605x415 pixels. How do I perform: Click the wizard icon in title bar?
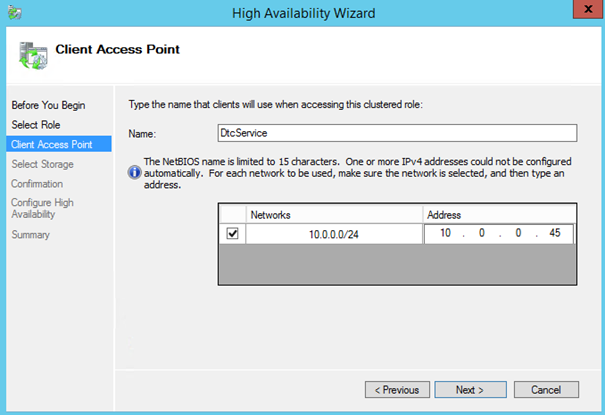tap(13, 12)
